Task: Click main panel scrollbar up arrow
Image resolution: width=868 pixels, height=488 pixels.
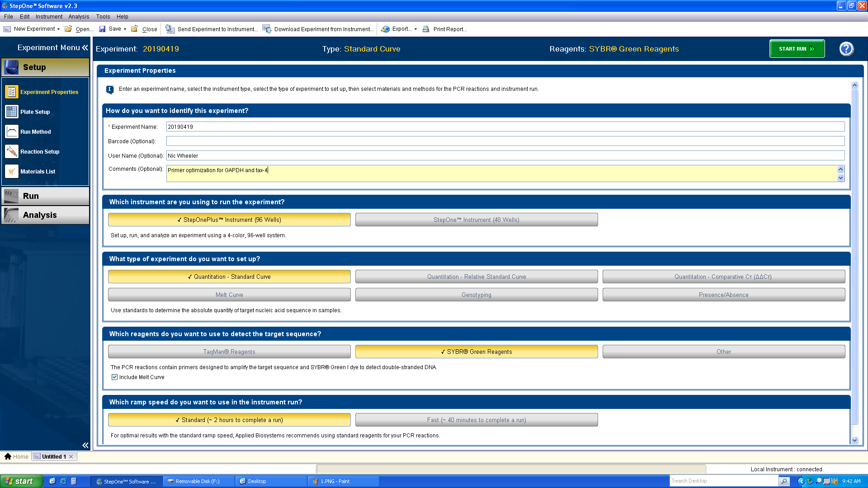Action: click(854, 85)
